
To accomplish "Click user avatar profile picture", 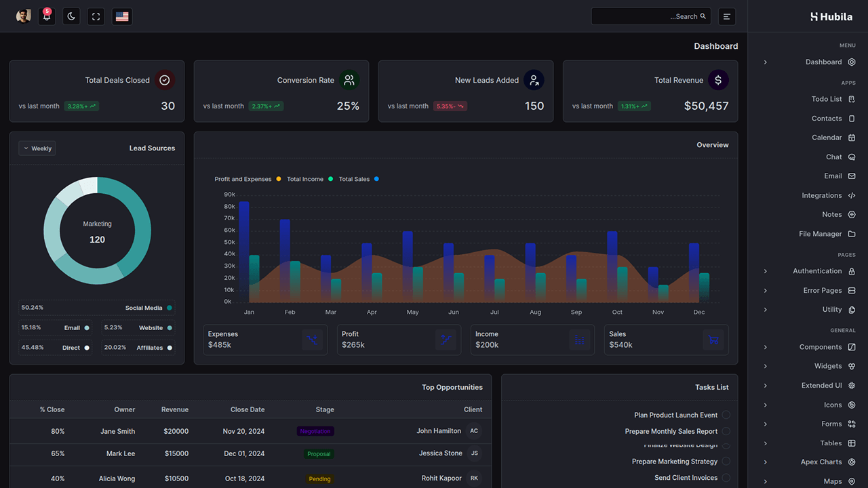I will coord(23,16).
